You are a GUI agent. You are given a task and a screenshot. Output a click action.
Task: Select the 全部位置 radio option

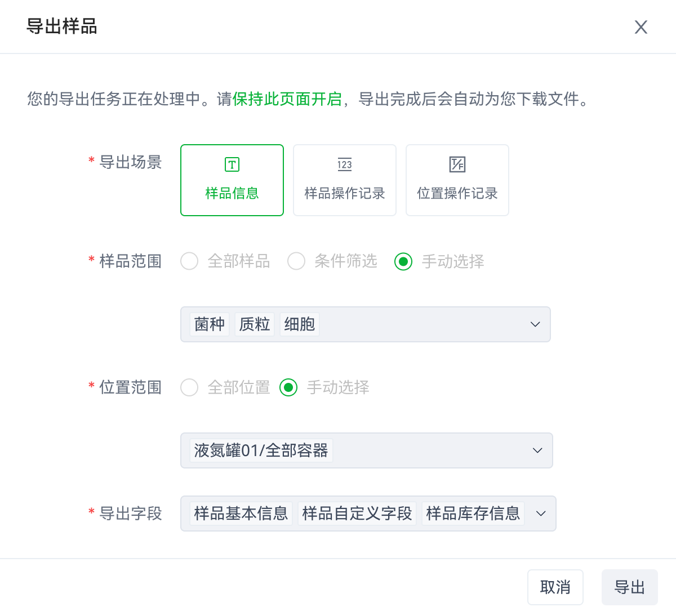pyautogui.click(x=189, y=387)
